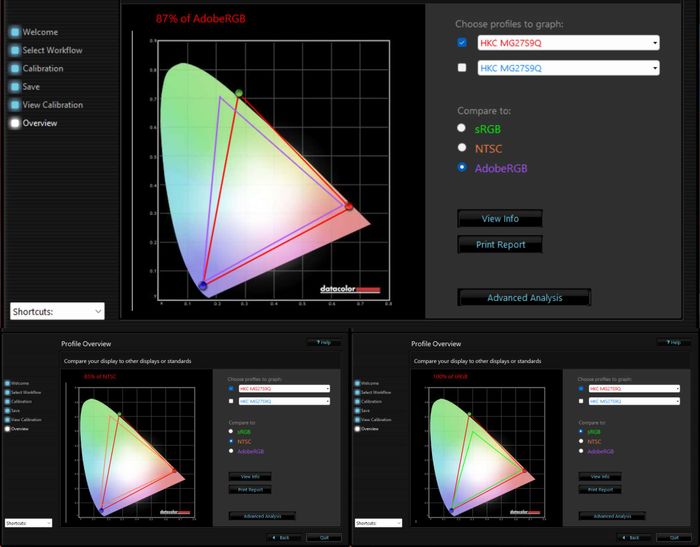Expand the Shortcuts dropdown in the sRGB window
The width and height of the screenshot is (700, 547).
pyautogui.click(x=379, y=522)
